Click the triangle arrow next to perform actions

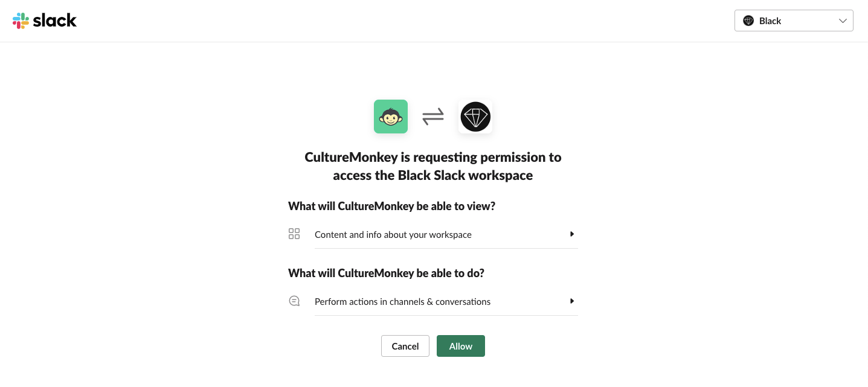click(572, 301)
